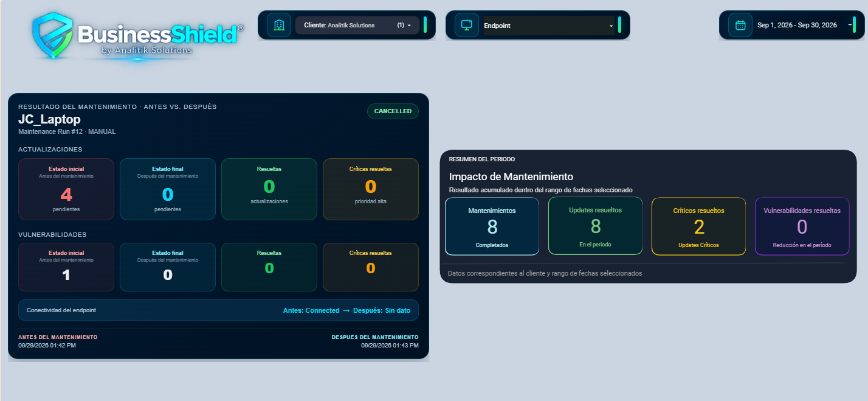Select the Updates resueltos card
This screenshot has height=401, width=868.
(595, 226)
